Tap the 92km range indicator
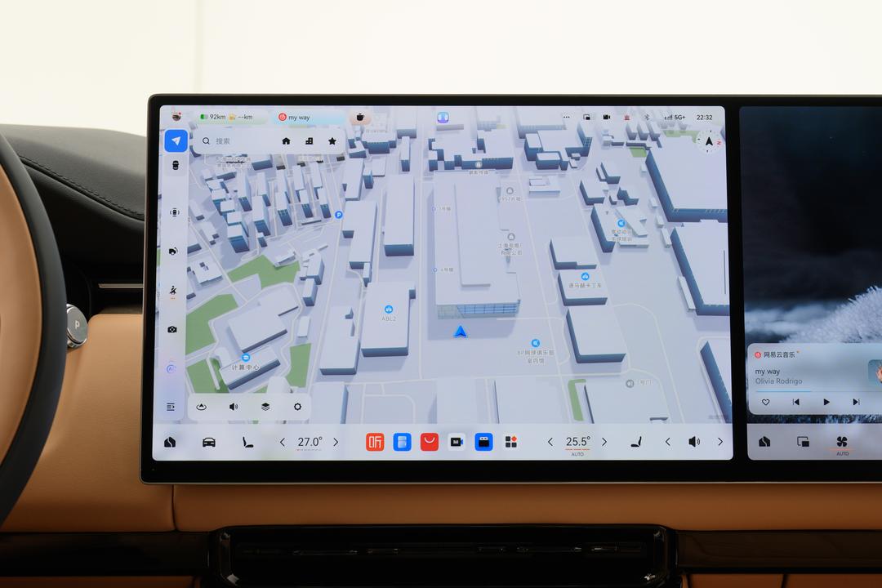This screenshot has width=882, height=588. (212, 117)
